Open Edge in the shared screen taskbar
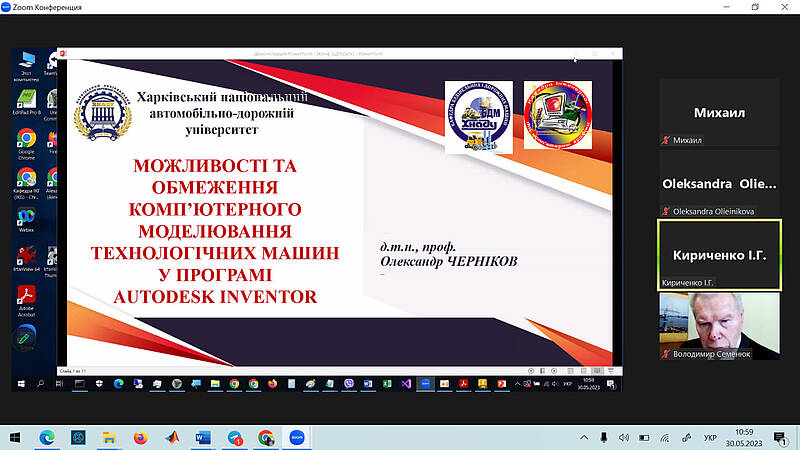Viewport: 800px width, 450px height. pyautogui.click(x=118, y=384)
